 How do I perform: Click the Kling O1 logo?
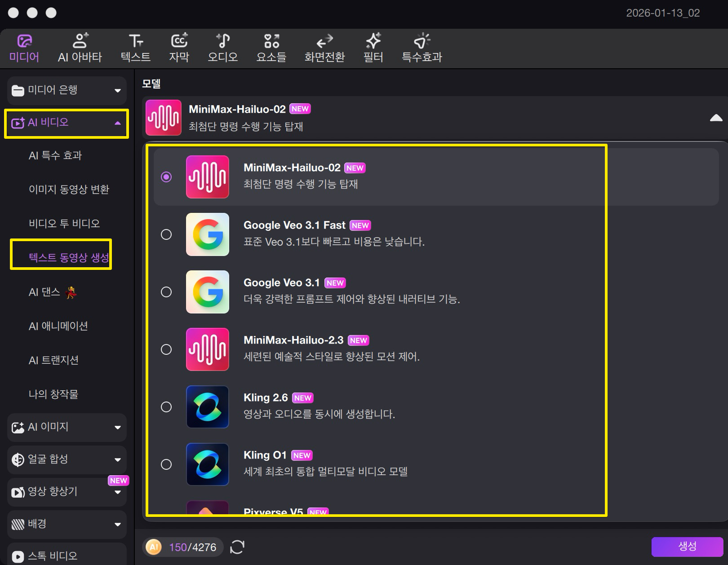208,464
